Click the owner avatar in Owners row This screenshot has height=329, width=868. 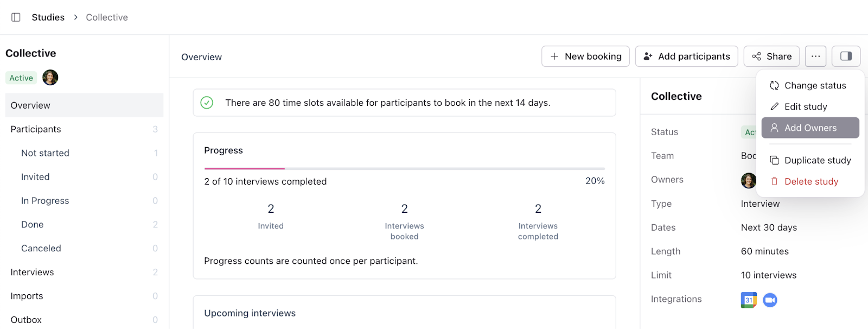click(x=748, y=180)
